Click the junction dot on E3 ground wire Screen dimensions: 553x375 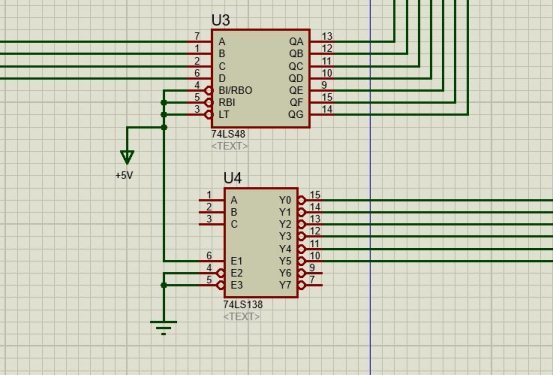[164, 285]
